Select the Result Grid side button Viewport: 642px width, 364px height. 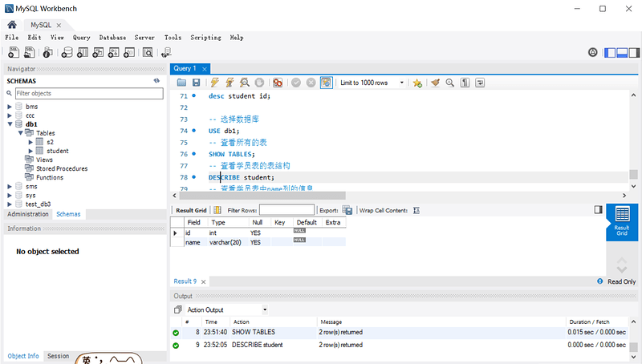(622, 222)
